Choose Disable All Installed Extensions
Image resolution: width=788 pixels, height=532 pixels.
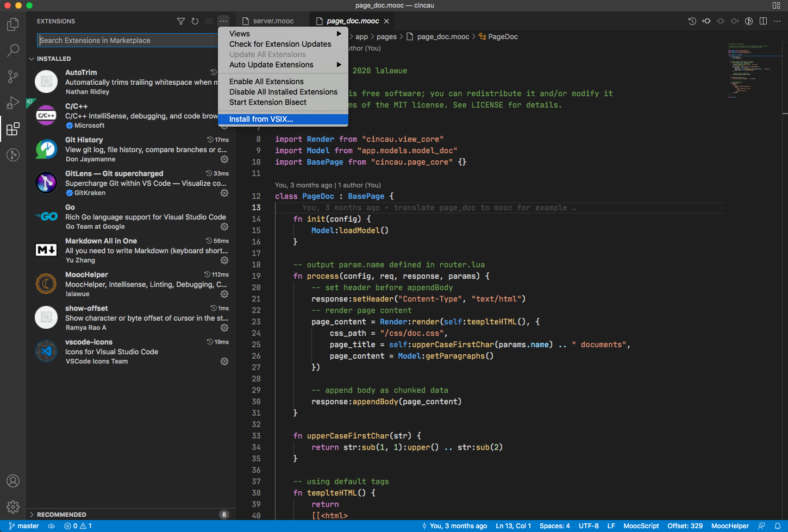[x=283, y=92]
